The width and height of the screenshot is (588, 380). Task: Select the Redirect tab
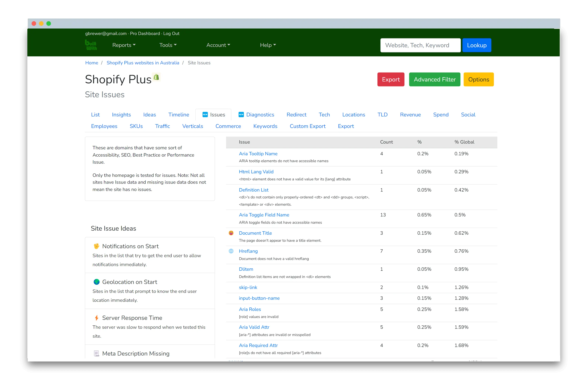click(296, 115)
